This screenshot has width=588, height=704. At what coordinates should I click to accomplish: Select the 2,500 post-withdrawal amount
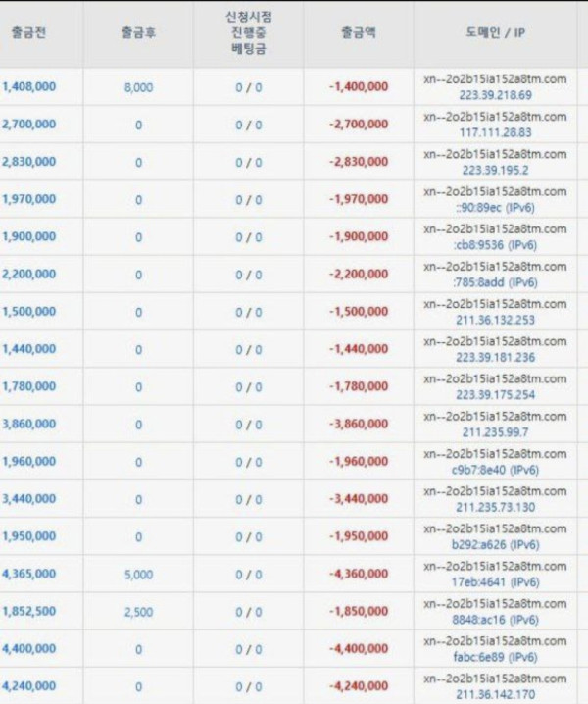tap(138, 612)
